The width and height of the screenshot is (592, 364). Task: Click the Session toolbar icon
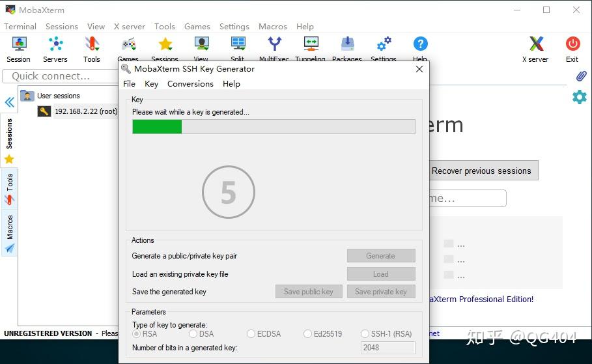point(19,49)
